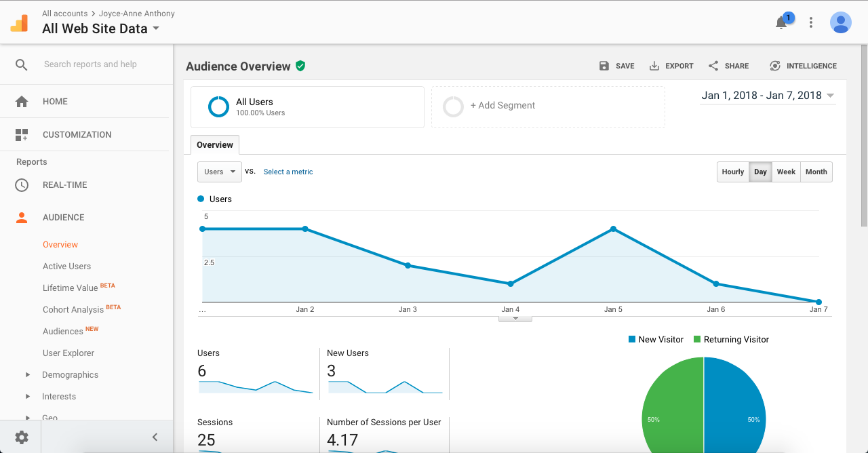Screen dimensions: 868x453
Task: Click the Export download icon
Action: (x=654, y=66)
